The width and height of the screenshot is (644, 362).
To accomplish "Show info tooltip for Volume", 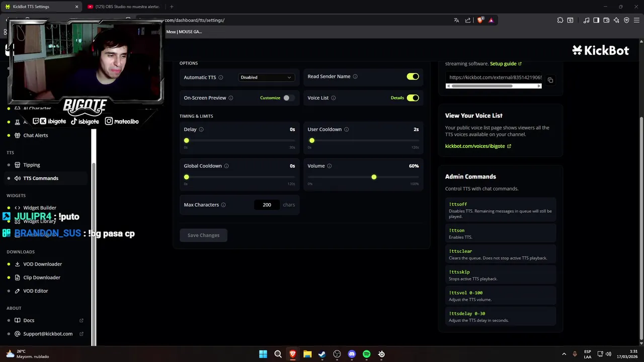I will tap(330, 166).
